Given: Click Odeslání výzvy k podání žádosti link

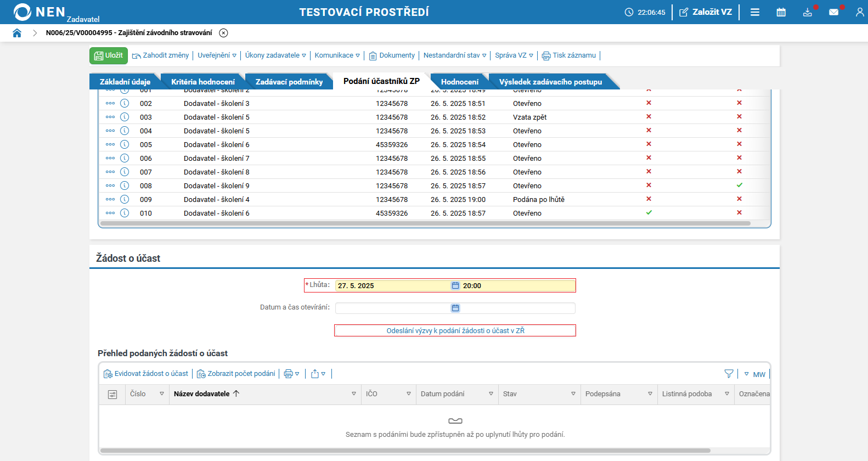Looking at the screenshot, I should 455,330.
